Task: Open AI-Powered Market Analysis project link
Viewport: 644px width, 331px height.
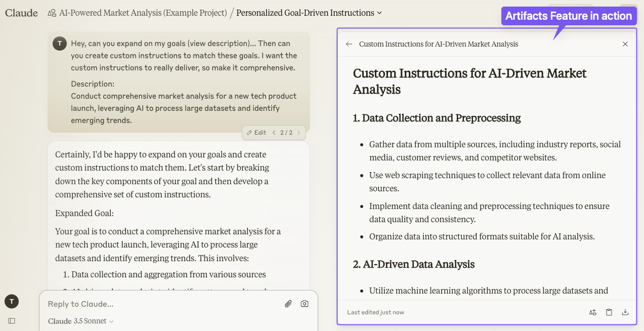Action: (x=143, y=13)
